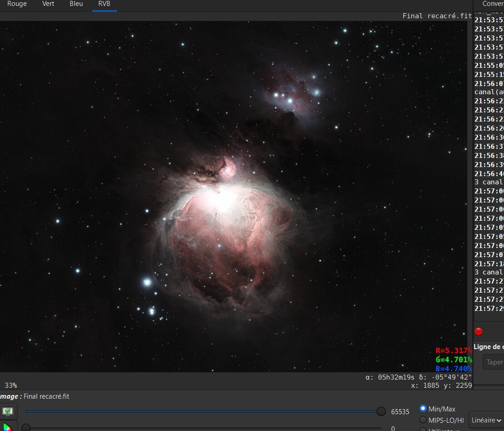Click the low cut-off slider handle at 0

click(26, 428)
